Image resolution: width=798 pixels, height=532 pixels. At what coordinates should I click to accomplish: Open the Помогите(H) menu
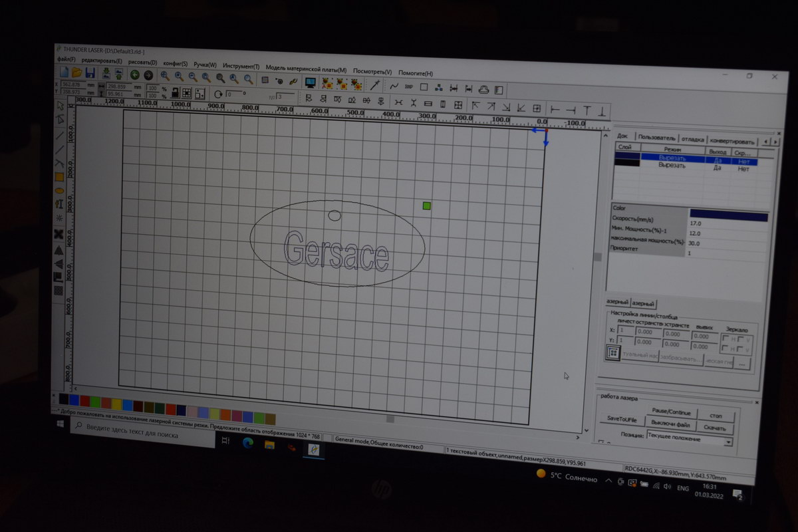(x=416, y=73)
